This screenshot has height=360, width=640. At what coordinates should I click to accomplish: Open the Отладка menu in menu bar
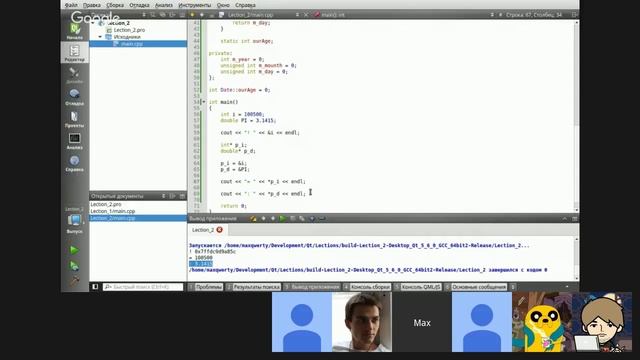coord(139,5)
